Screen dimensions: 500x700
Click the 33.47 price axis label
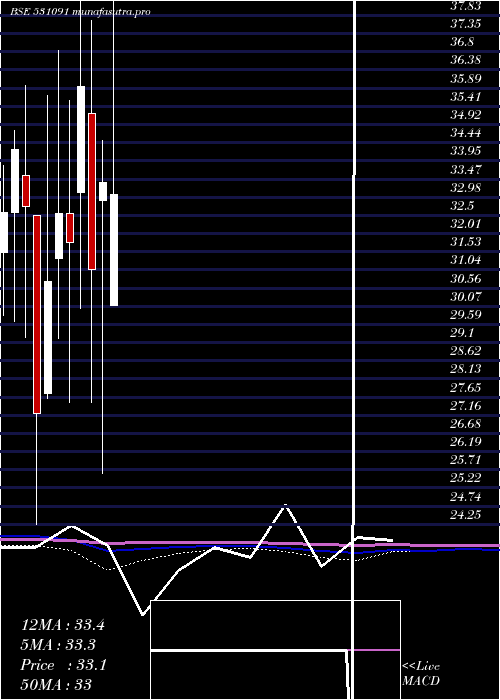click(x=466, y=169)
